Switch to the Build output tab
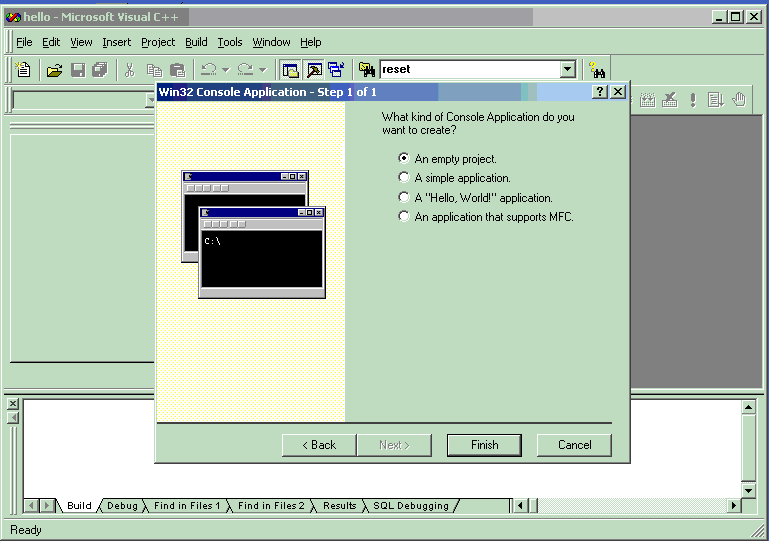Screen dimensions: 769x541 tap(79, 506)
